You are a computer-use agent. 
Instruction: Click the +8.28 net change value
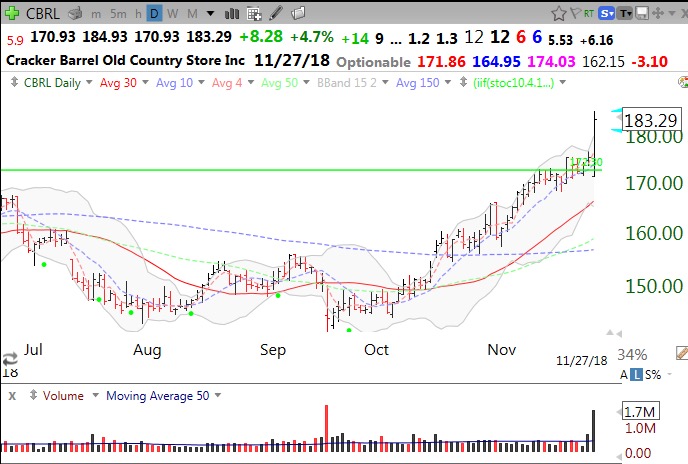pos(261,37)
